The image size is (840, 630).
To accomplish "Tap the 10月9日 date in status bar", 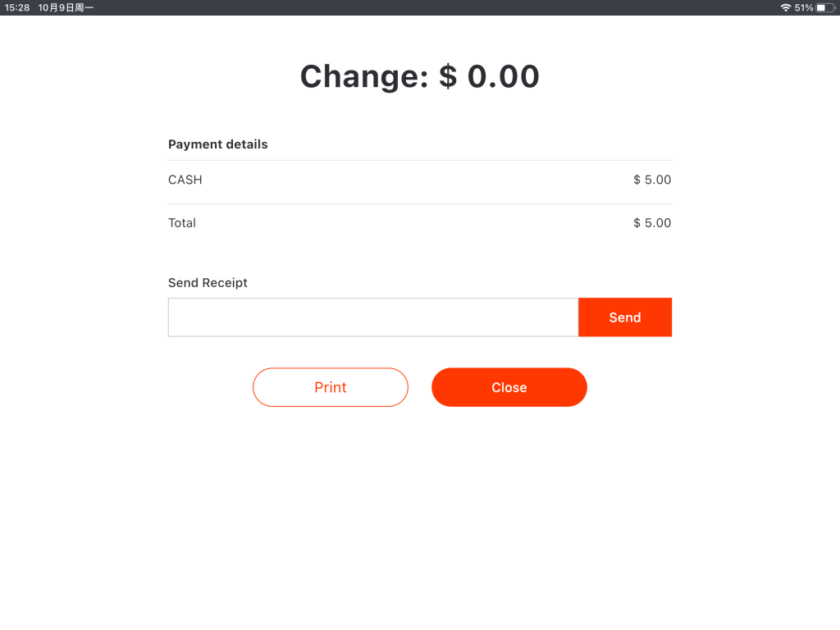I will (56, 7).
